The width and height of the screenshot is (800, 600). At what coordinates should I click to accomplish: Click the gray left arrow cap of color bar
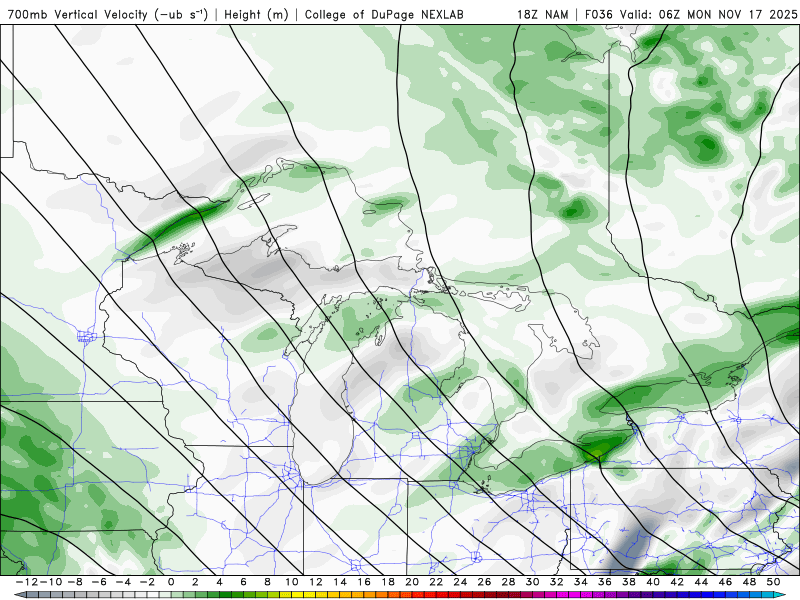coord(19,595)
